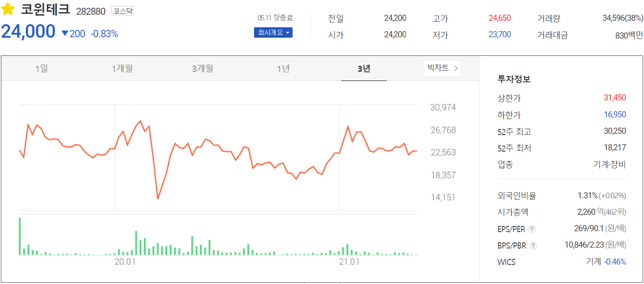Screen dimensions: 644x284
Task: Click the EPS/PER help question icon
Action: pyautogui.click(x=532, y=229)
